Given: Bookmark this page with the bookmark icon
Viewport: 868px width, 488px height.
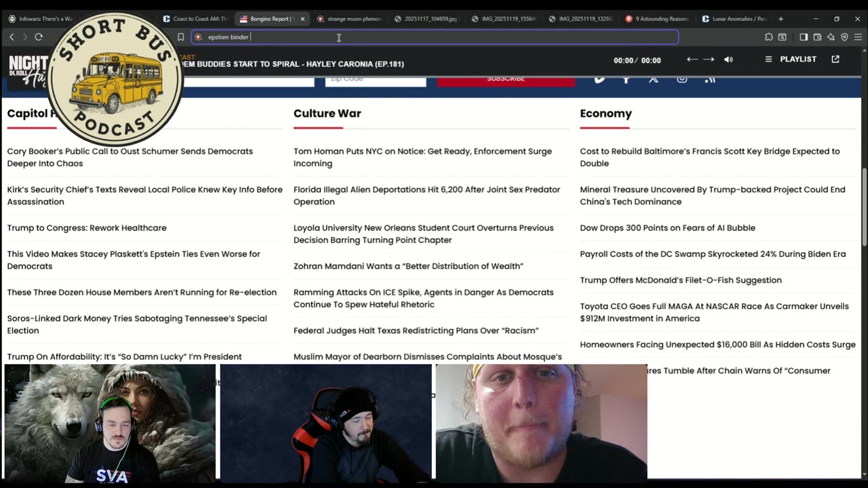Looking at the screenshot, I should point(180,37).
